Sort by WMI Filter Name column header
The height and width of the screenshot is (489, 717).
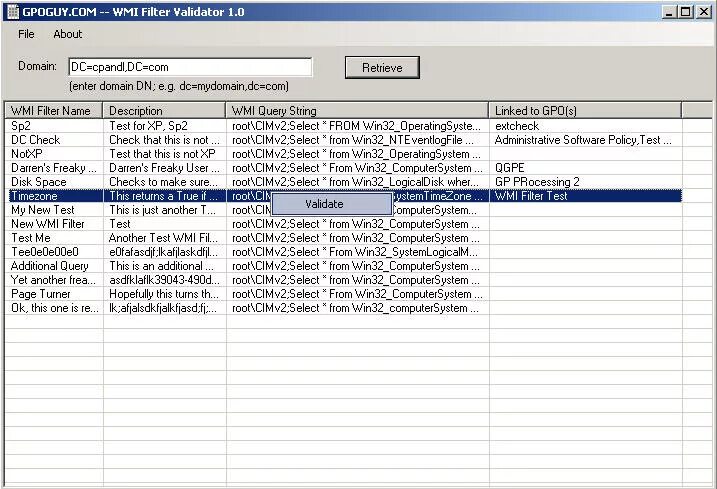[x=54, y=111]
